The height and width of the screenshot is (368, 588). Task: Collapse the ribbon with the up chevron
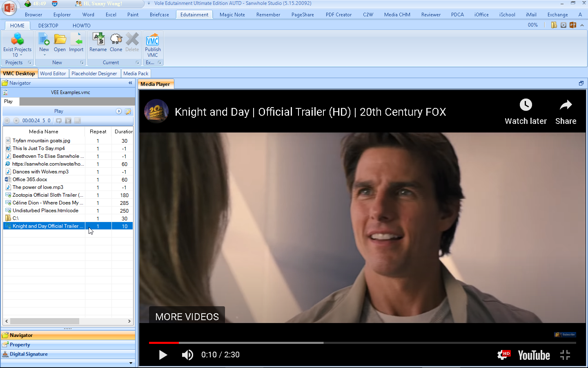582,25
